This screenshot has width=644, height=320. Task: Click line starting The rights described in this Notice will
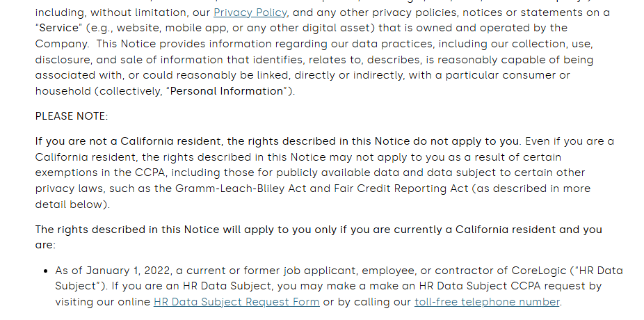(x=319, y=229)
